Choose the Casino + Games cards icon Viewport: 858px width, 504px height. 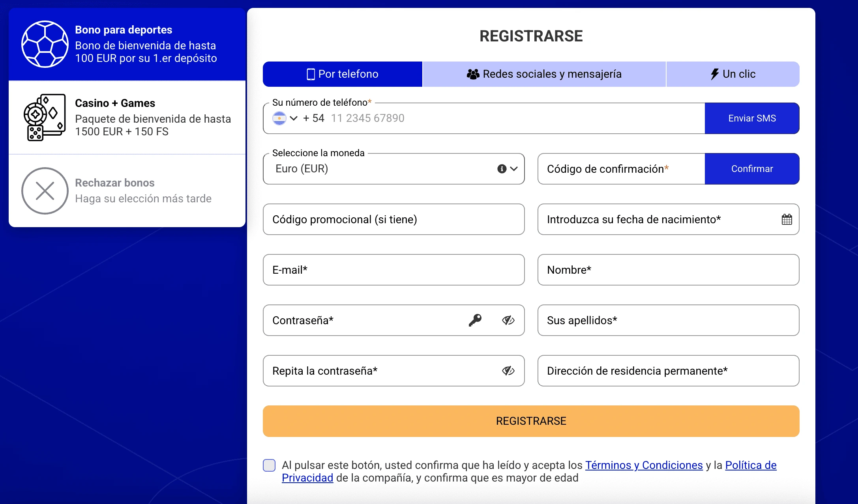(x=45, y=118)
